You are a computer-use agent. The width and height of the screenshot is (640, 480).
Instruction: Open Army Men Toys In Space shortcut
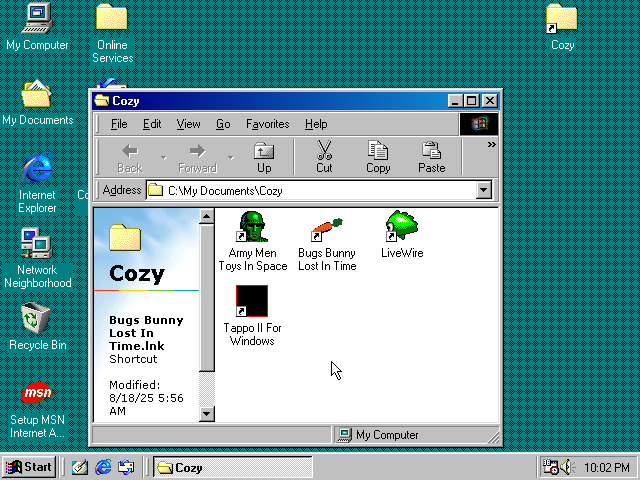coord(252,227)
